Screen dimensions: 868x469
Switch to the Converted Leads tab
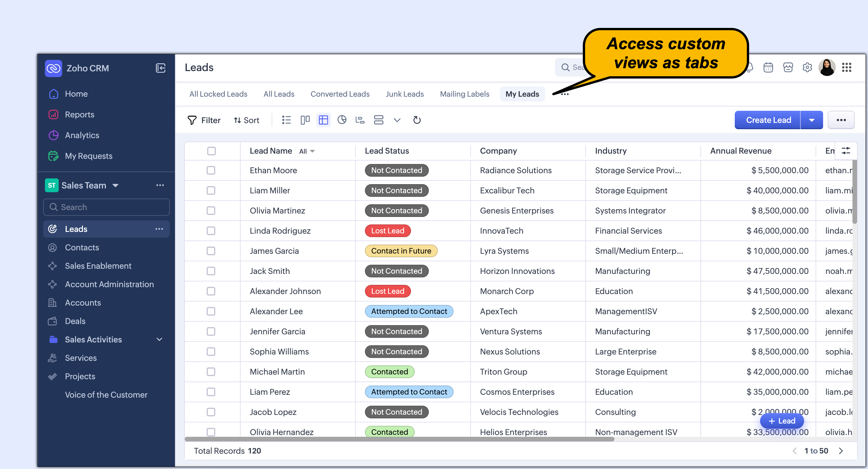[340, 94]
